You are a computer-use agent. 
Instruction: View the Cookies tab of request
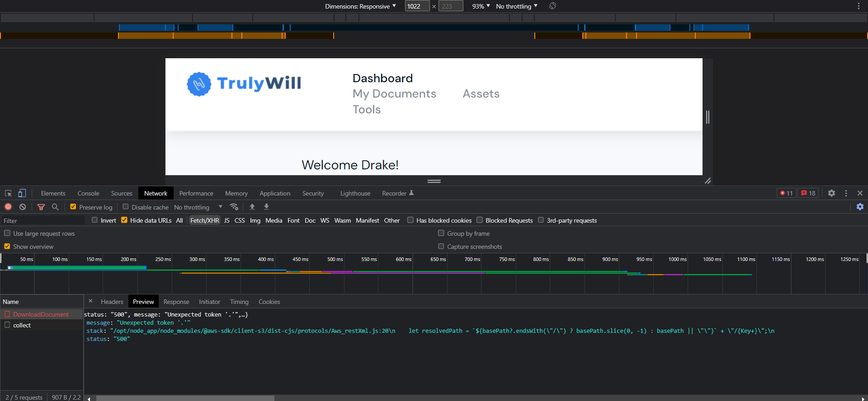(x=269, y=302)
